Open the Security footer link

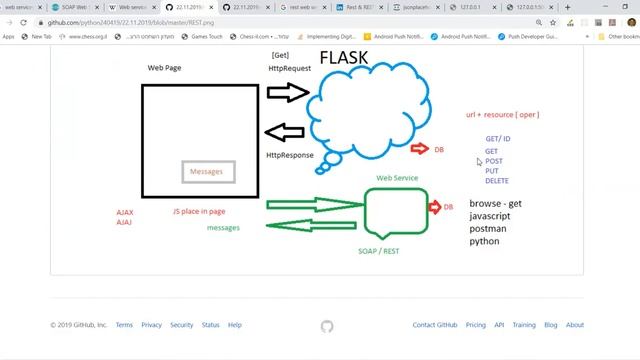[182, 325]
